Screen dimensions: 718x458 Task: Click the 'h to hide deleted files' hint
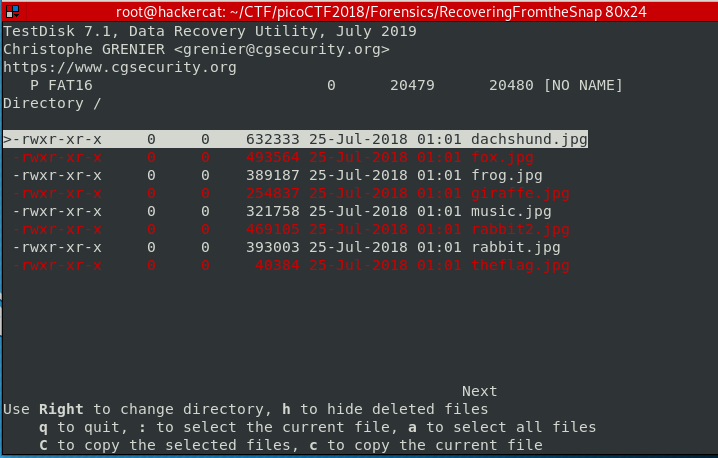coord(385,409)
